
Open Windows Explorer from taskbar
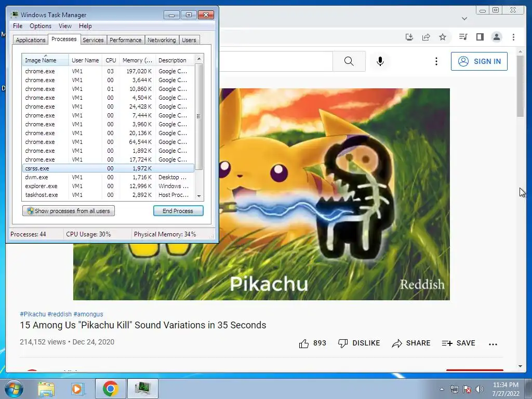[46, 389]
